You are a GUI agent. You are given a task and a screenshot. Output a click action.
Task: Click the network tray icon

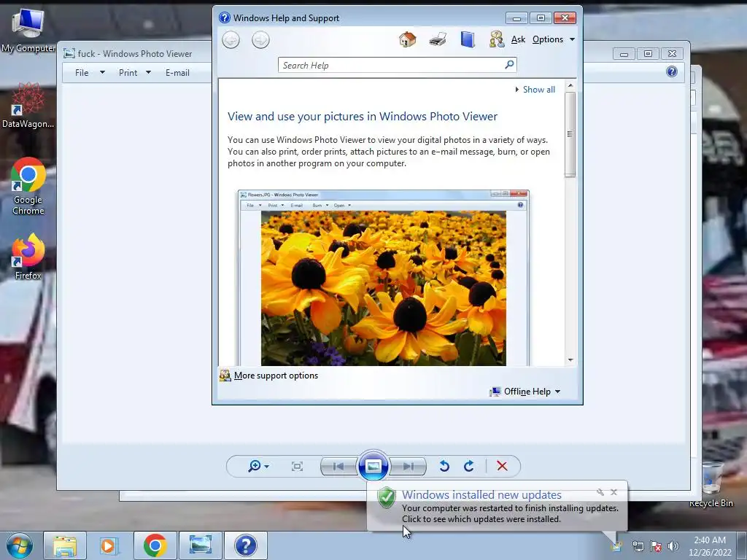[x=638, y=546]
